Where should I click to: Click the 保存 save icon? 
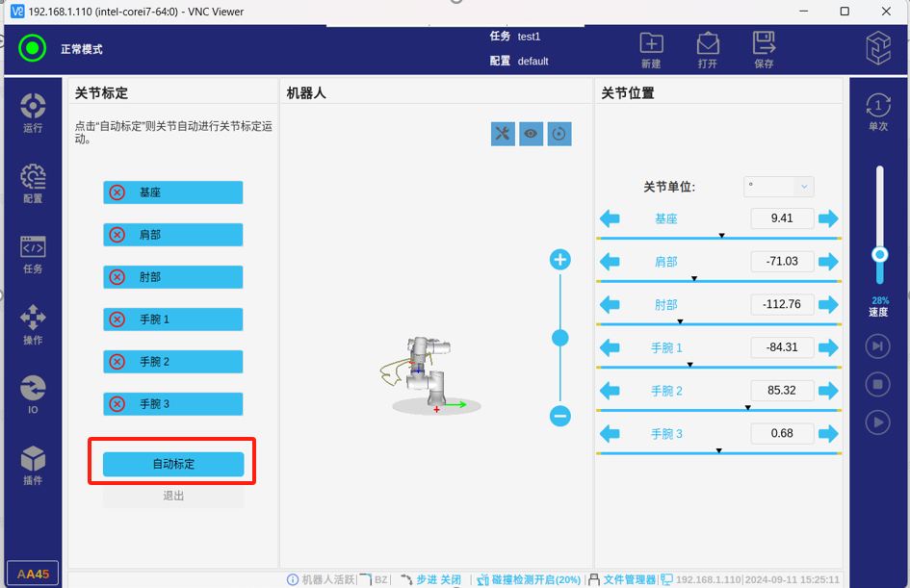764,50
